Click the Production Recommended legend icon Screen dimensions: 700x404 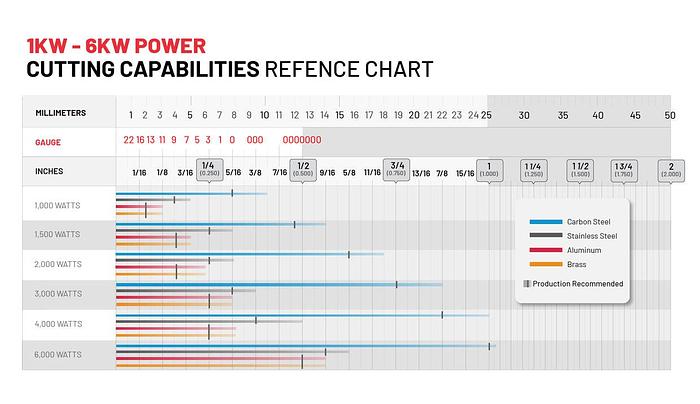[x=526, y=284]
